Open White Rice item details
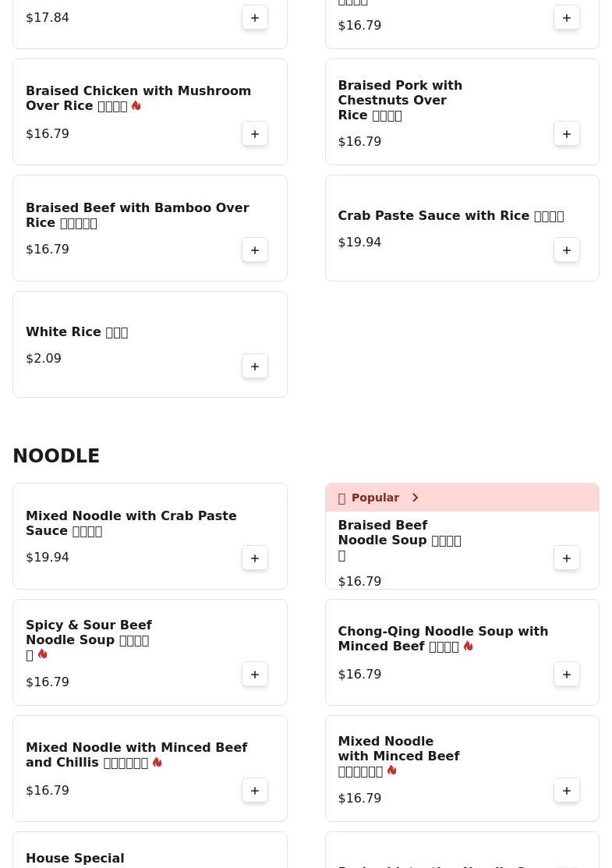This screenshot has height=868, width=612. pyautogui.click(x=76, y=332)
